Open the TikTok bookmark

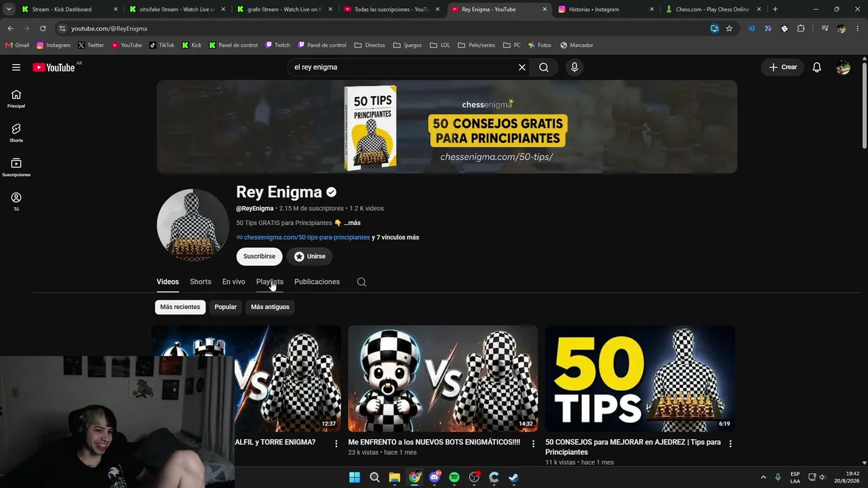coord(161,45)
